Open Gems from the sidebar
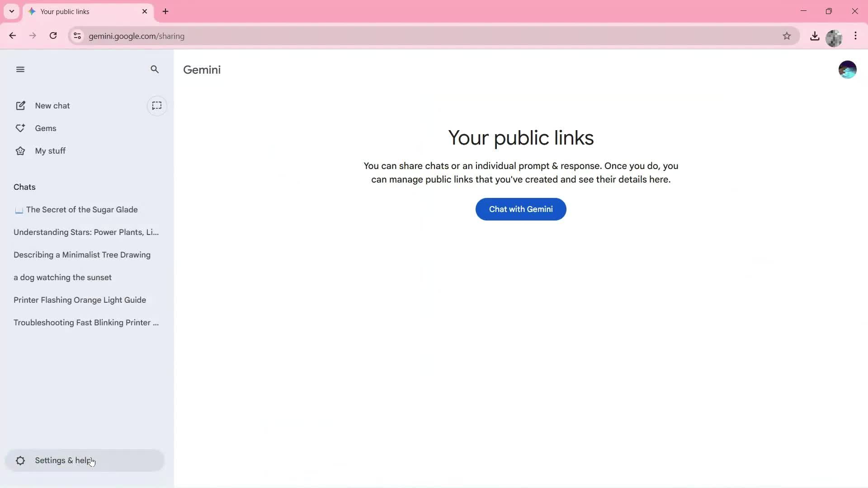Image resolution: width=868 pixels, height=488 pixels. click(45, 128)
